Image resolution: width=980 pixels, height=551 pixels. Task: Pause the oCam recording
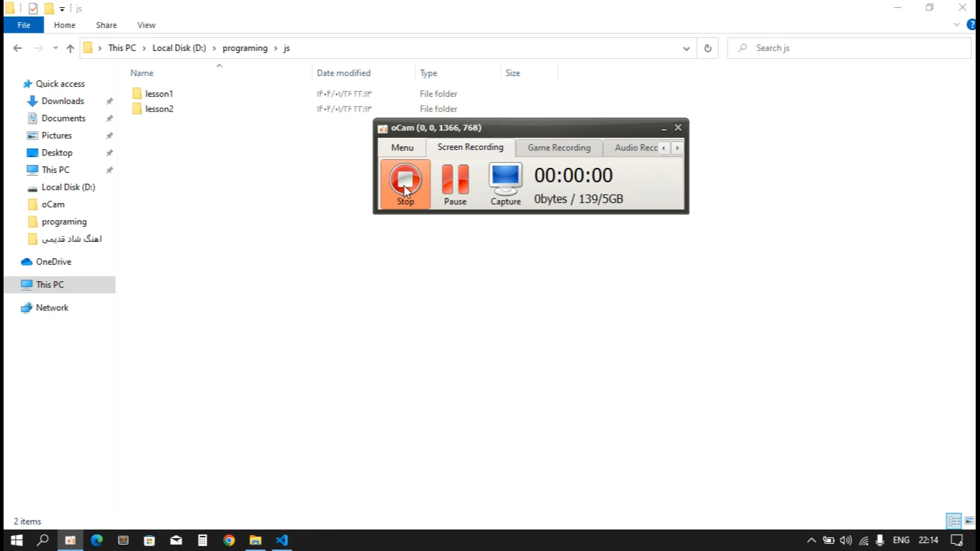[x=455, y=184]
